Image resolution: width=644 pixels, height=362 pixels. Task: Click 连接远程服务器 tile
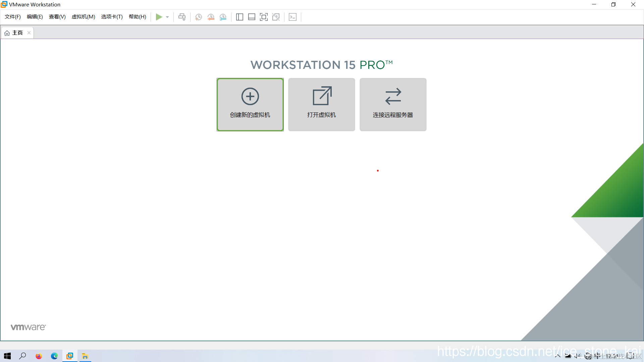point(393,104)
